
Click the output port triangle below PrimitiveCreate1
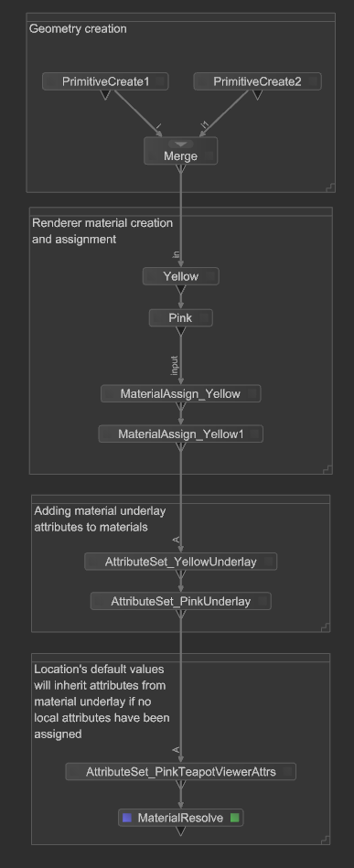pos(105,95)
